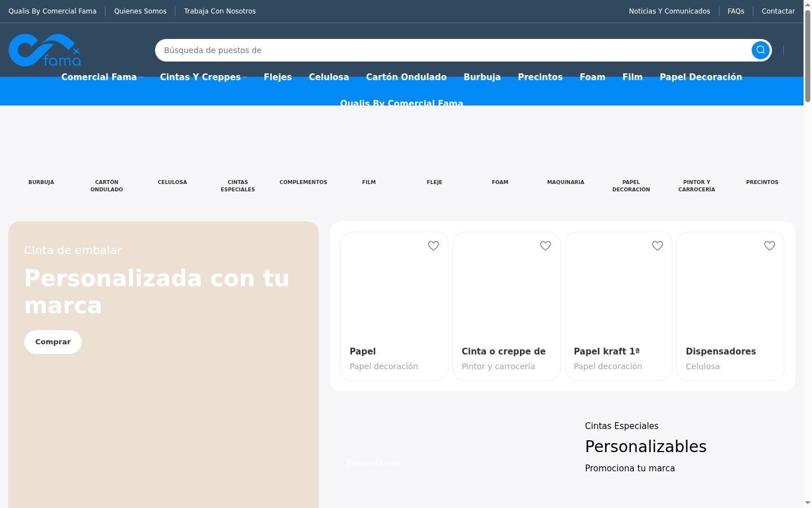The image size is (812, 508).
Task: Open the BURBUJA category tile
Action: point(41,182)
